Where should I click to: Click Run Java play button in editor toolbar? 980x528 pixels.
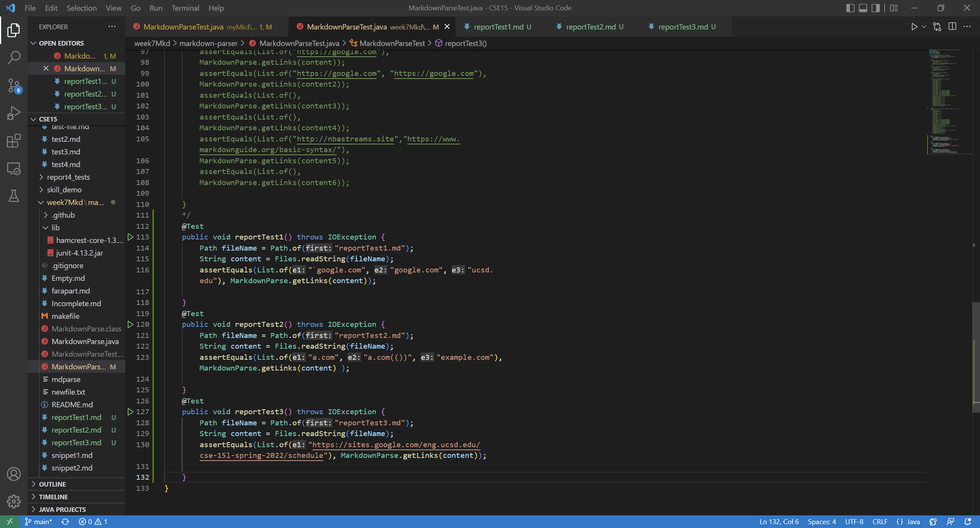point(914,27)
